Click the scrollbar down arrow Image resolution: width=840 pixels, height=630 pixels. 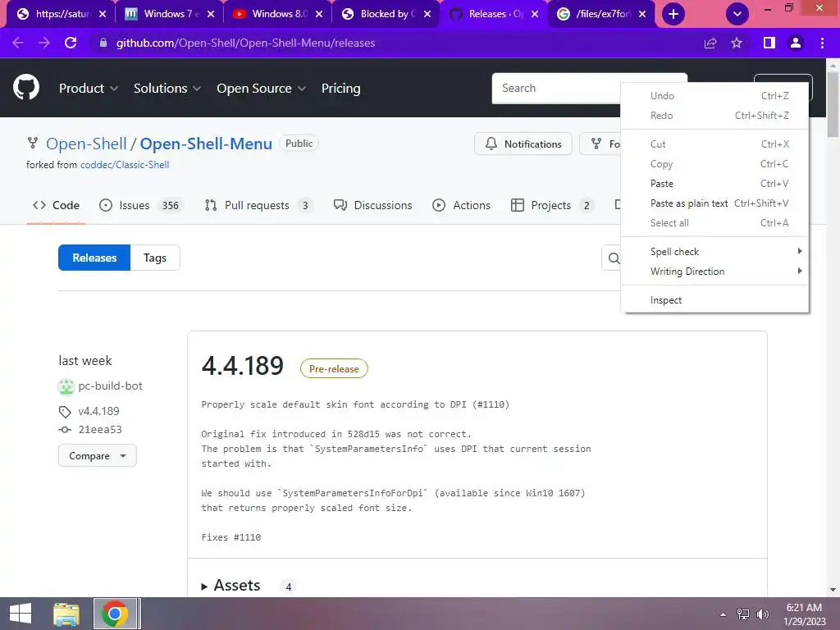tap(833, 590)
